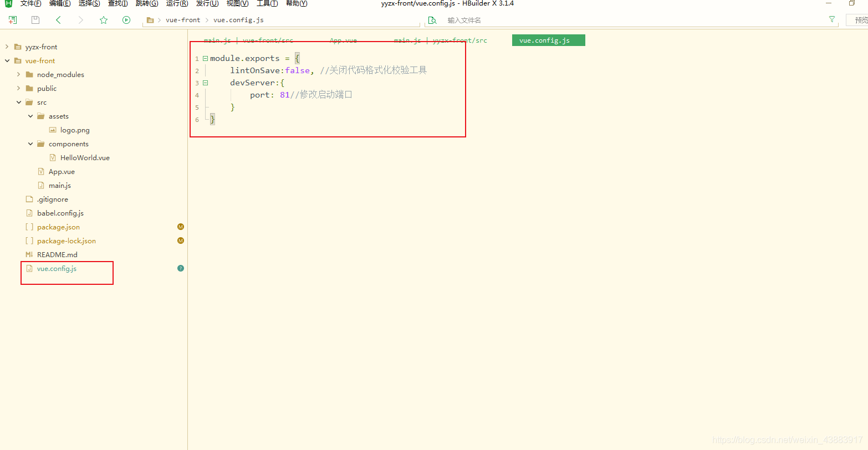Open the 跳转(G) menu
The width and height of the screenshot is (868, 450).
point(147,3)
